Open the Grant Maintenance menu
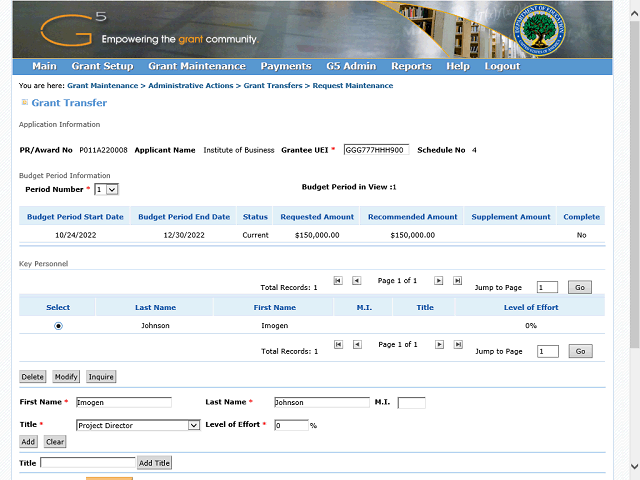 click(x=196, y=66)
